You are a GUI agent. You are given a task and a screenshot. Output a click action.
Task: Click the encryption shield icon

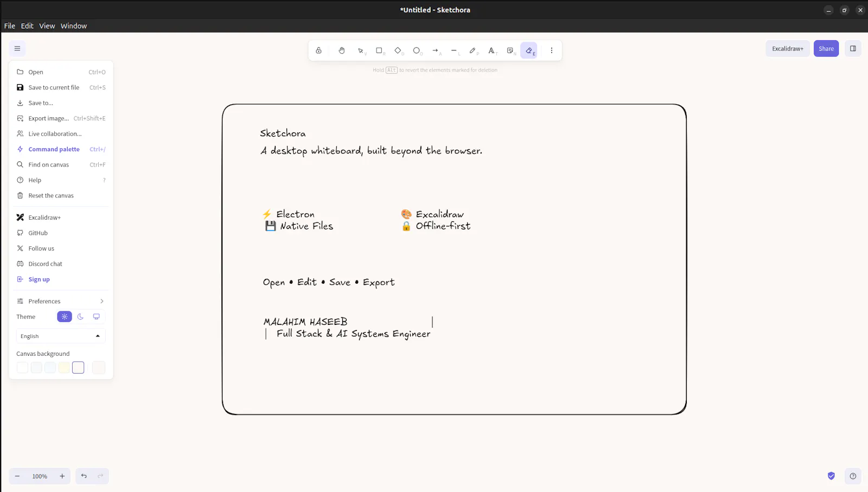pos(831,476)
